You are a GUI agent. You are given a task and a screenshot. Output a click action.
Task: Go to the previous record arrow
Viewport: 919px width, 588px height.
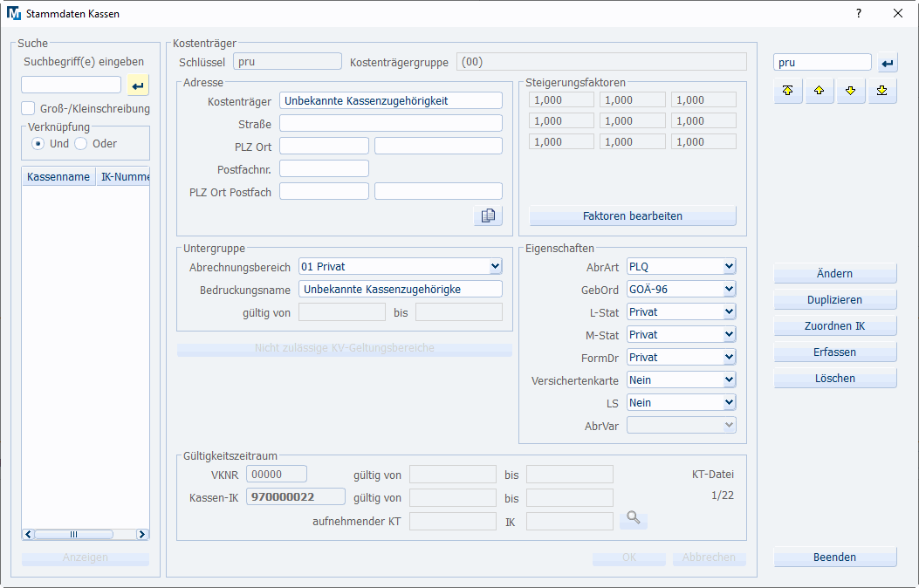(820, 91)
